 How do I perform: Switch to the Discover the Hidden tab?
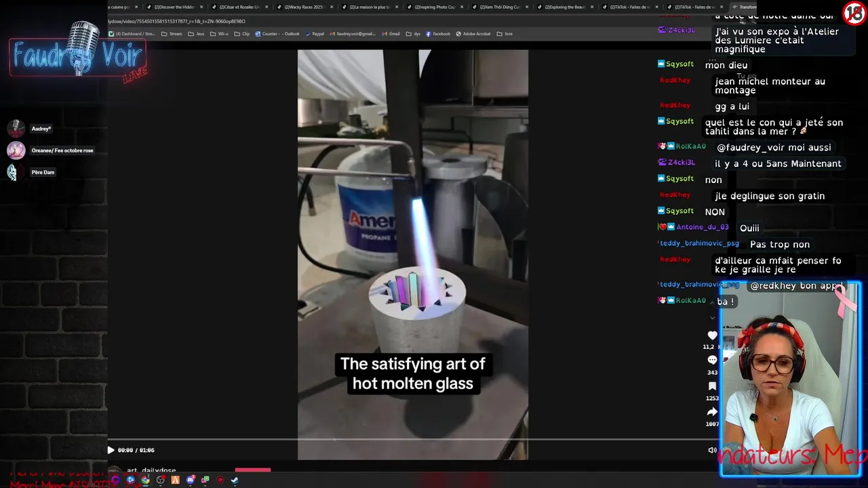174,7
